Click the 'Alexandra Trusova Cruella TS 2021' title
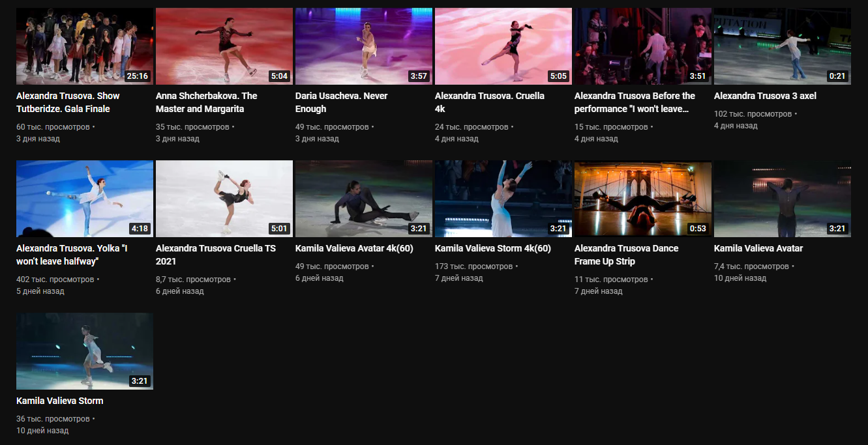Viewport: 868px width, 445px height. pyautogui.click(x=216, y=255)
